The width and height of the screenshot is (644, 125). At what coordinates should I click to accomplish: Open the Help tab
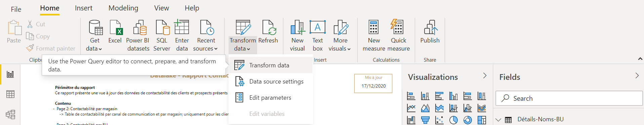[192, 8]
